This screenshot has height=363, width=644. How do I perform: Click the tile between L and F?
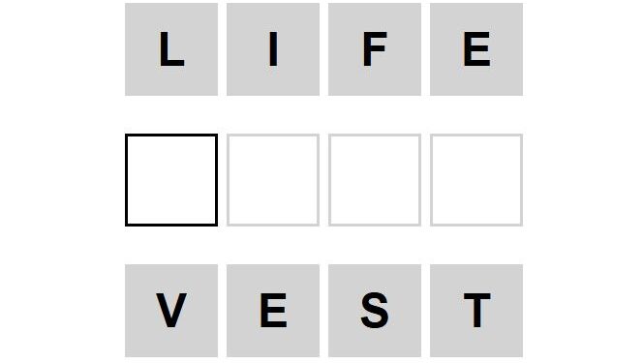pyautogui.click(x=273, y=49)
